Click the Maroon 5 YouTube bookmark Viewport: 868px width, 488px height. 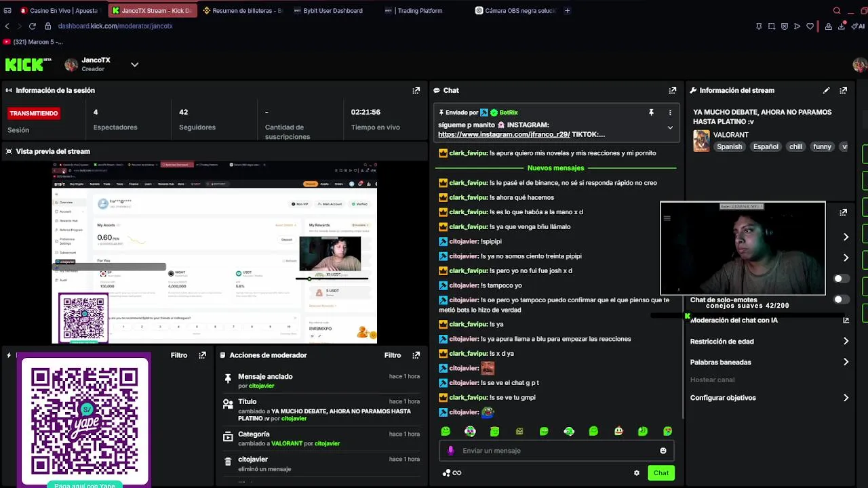click(x=33, y=42)
